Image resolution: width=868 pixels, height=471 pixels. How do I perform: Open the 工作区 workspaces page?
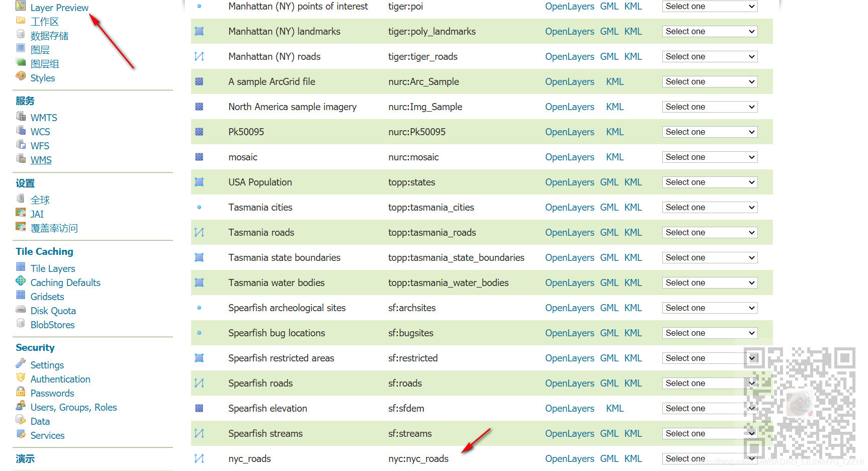tap(45, 22)
